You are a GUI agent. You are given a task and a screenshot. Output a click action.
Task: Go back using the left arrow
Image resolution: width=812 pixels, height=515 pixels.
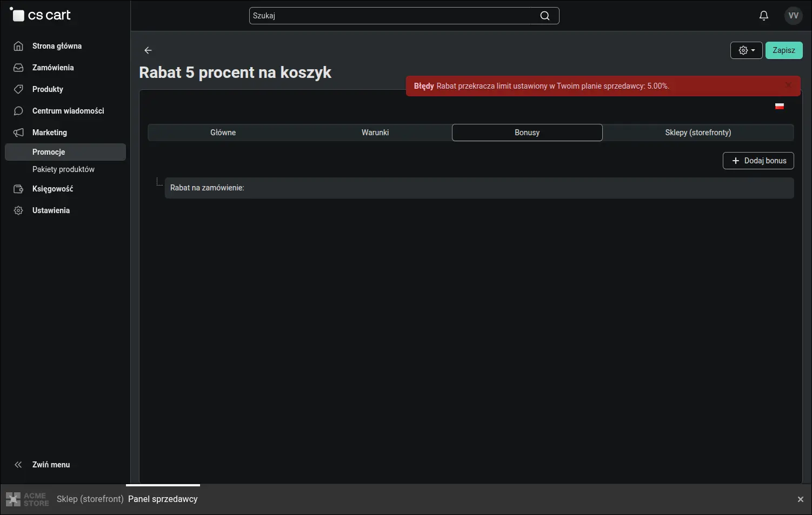[148, 50]
